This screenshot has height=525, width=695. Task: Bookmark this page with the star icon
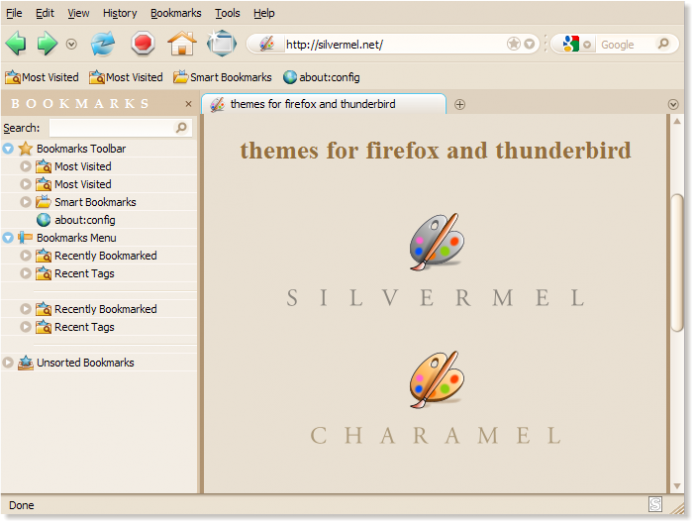514,44
